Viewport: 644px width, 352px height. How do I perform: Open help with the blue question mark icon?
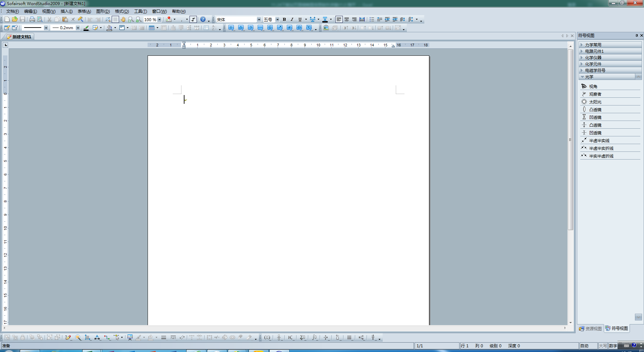203,19
